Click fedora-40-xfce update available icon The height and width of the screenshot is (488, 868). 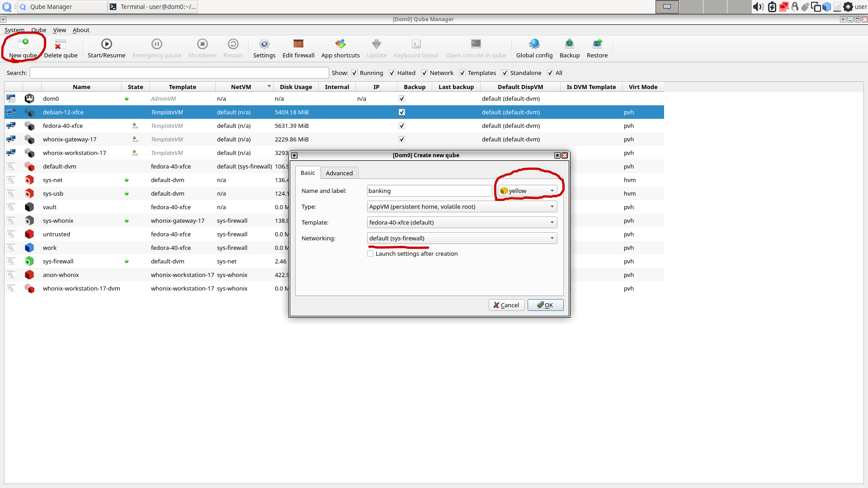135,126
